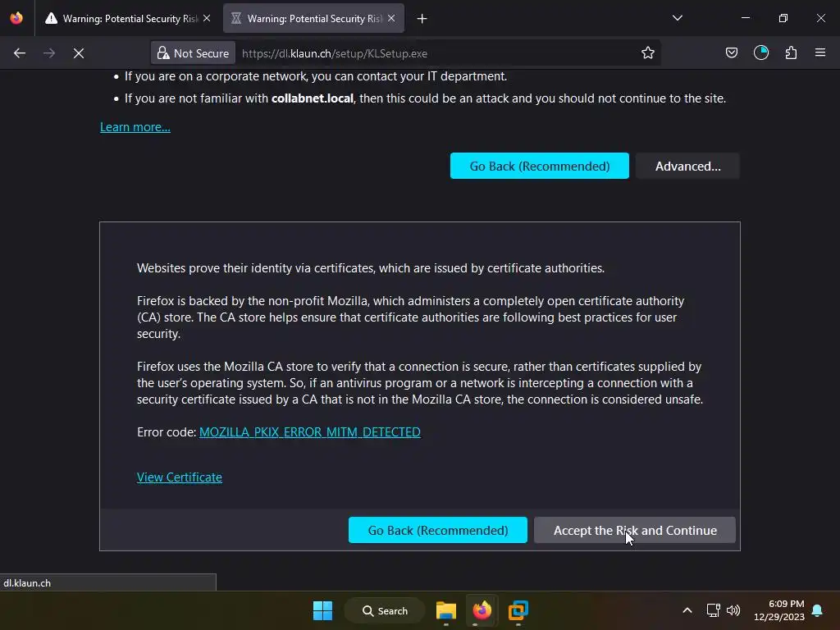
Task: Open the MOZILLA_PKIX_ERROR_MITM_DETECTED error code link
Action: click(x=309, y=431)
